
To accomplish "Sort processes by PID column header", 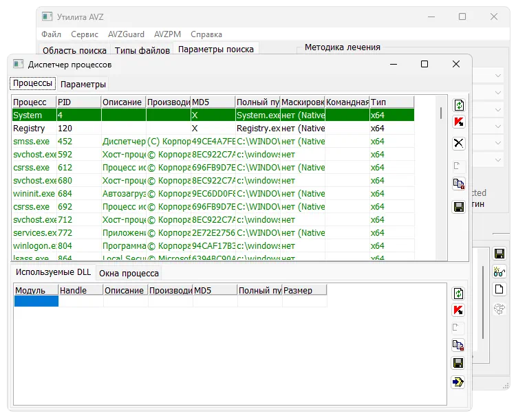I will [79, 102].
